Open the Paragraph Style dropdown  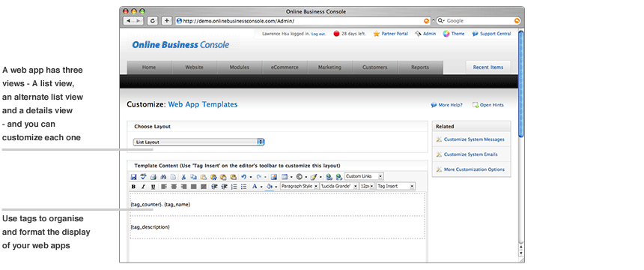tap(300, 186)
